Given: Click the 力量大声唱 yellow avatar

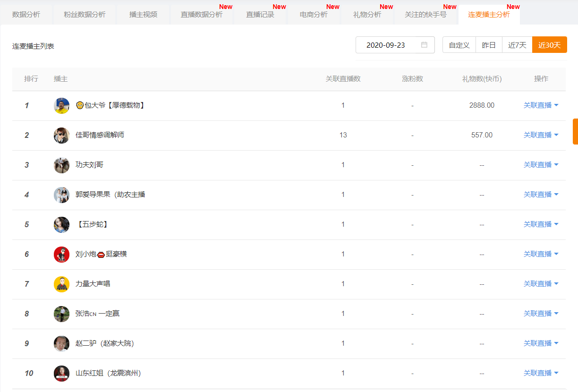Looking at the screenshot, I should tap(61, 284).
